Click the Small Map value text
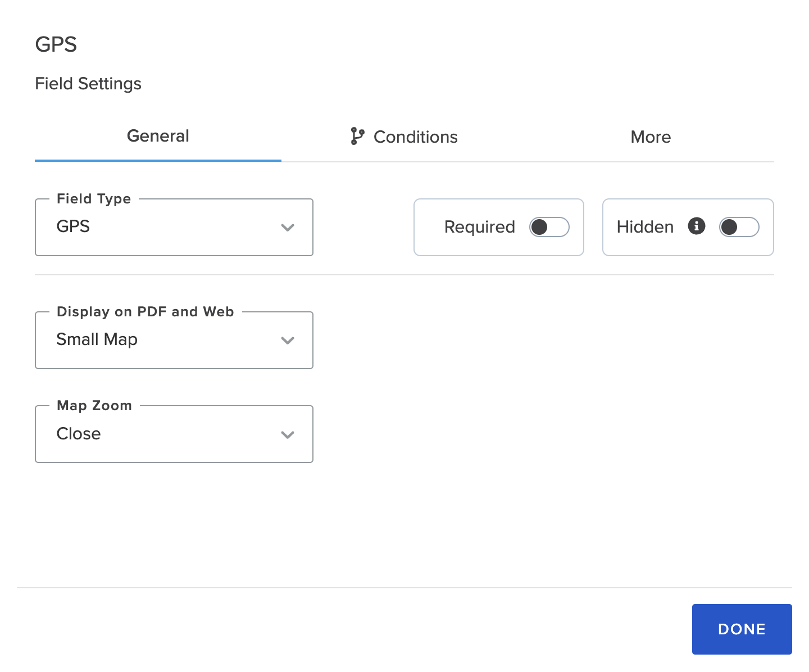 coord(97,339)
